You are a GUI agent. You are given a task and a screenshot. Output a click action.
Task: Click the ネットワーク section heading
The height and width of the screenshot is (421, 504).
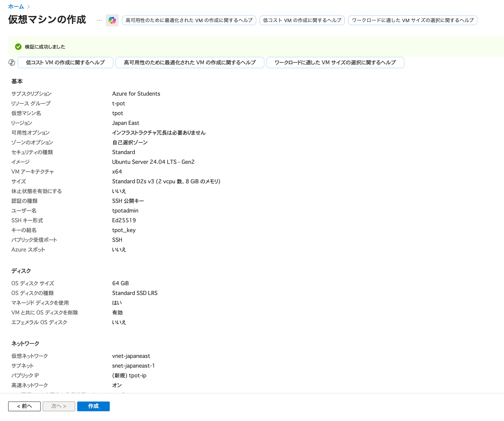(x=25, y=343)
